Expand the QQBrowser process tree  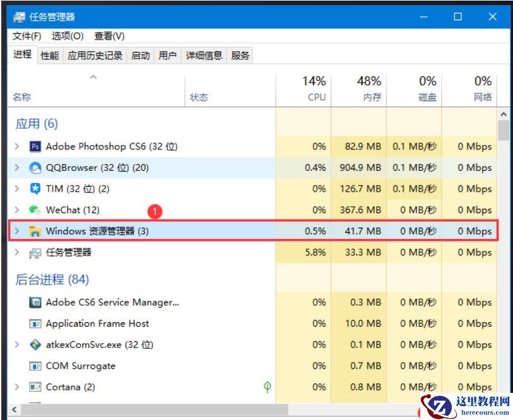click(16, 168)
